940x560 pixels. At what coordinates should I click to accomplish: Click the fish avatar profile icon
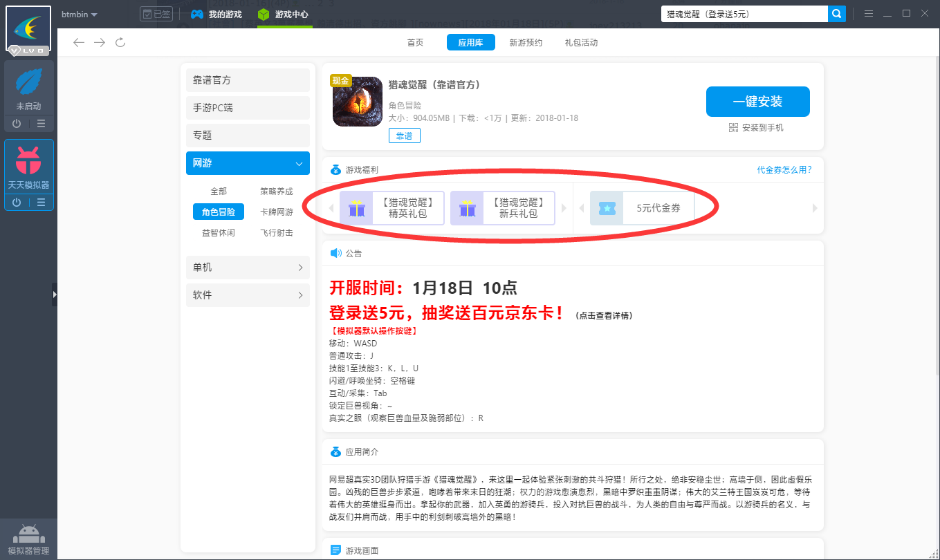click(x=28, y=28)
